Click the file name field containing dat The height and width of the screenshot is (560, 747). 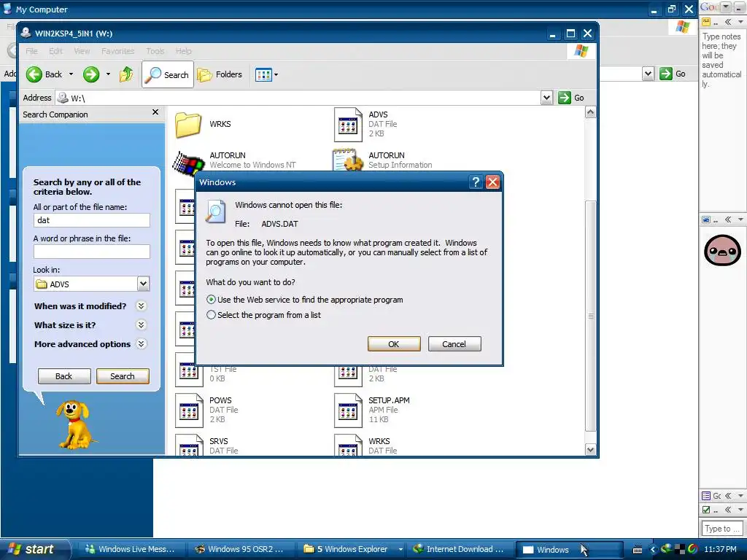91,220
